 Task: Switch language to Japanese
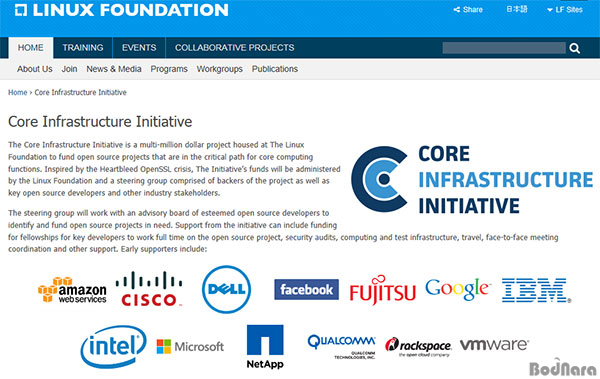[x=517, y=9]
